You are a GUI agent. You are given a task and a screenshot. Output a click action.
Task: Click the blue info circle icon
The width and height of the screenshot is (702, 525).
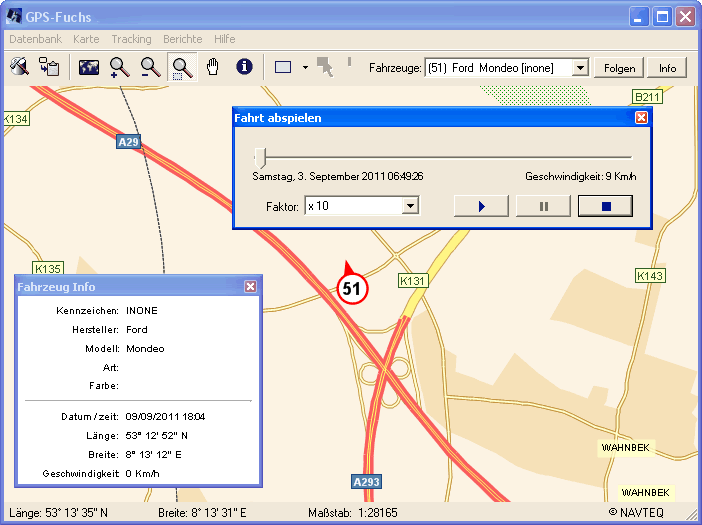(243, 67)
